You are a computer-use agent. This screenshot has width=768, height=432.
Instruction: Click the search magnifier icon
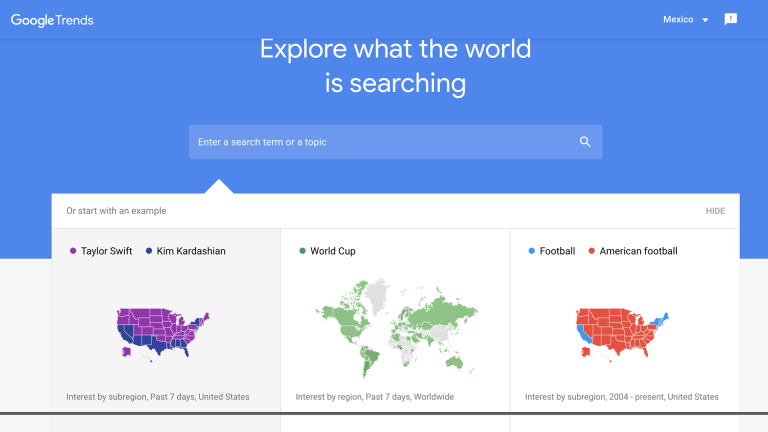[x=585, y=142]
